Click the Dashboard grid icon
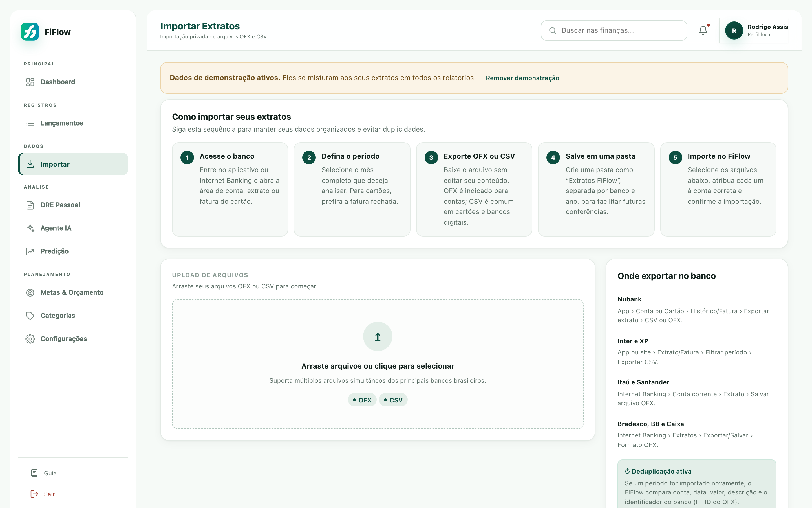This screenshot has height=508, width=812. pyautogui.click(x=30, y=82)
